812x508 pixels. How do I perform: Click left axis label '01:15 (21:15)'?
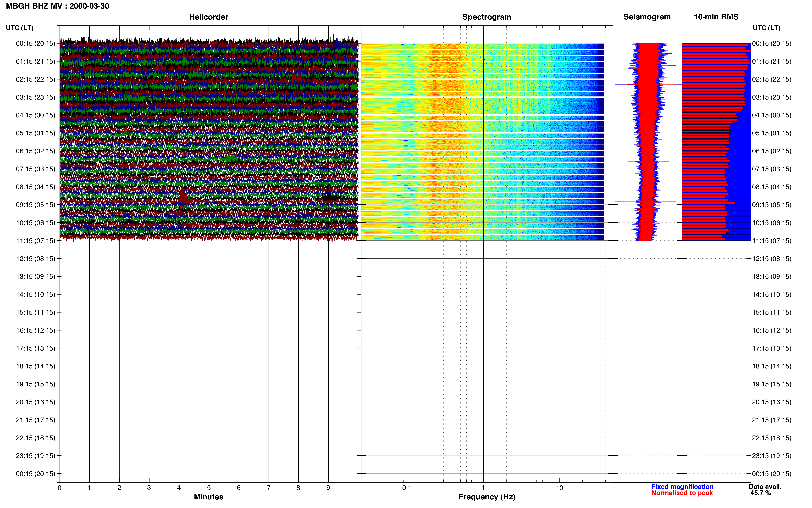[36, 61]
